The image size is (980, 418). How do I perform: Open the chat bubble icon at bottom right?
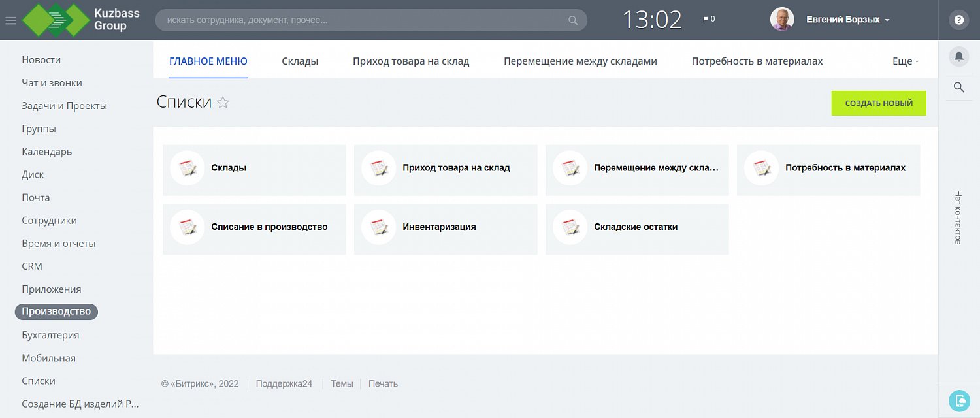point(958,400)
